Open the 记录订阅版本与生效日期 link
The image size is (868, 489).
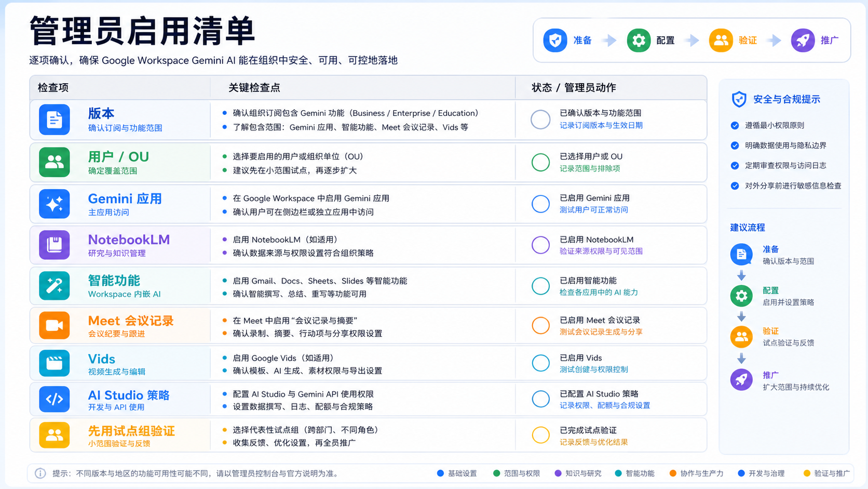(601, 125)
